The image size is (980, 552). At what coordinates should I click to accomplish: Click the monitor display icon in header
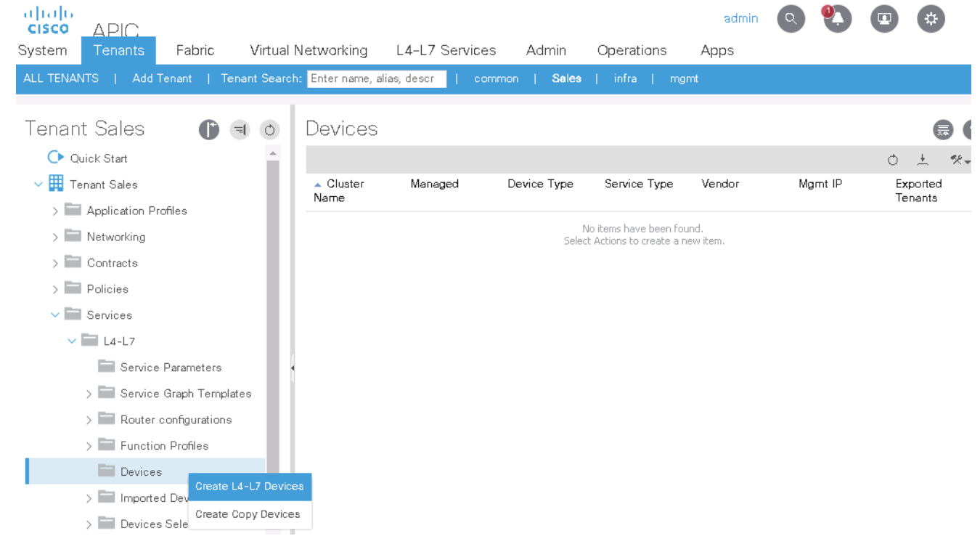(883, 20)
